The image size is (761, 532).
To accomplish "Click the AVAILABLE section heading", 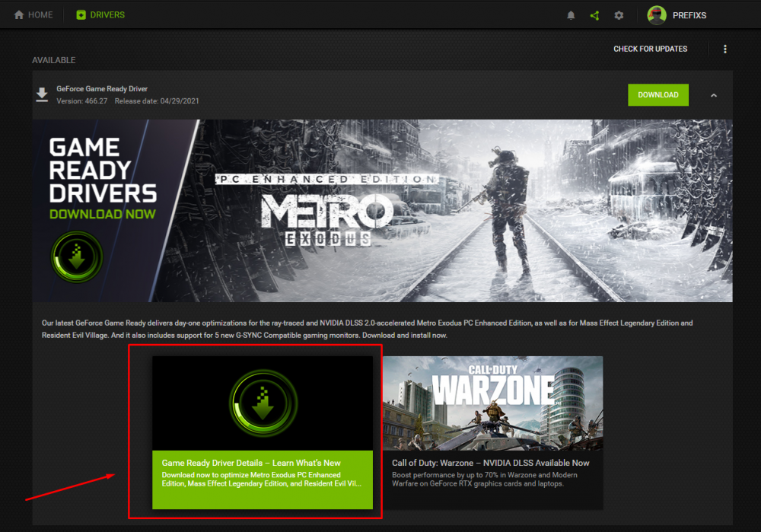I will pos(54,60).
